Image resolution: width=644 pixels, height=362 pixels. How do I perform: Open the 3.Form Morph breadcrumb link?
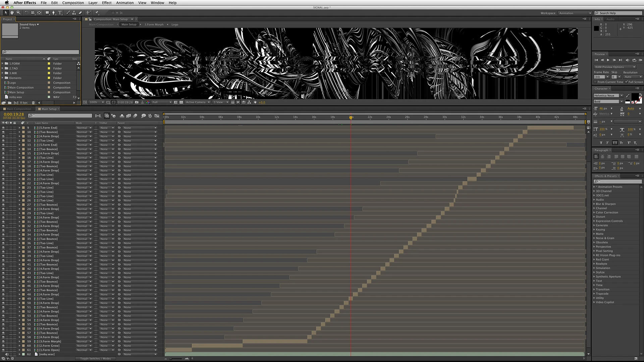[154, 24]
